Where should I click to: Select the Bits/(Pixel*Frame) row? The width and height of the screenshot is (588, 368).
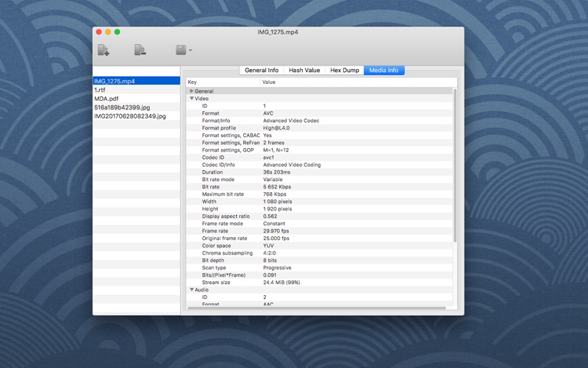click(320, 275)
